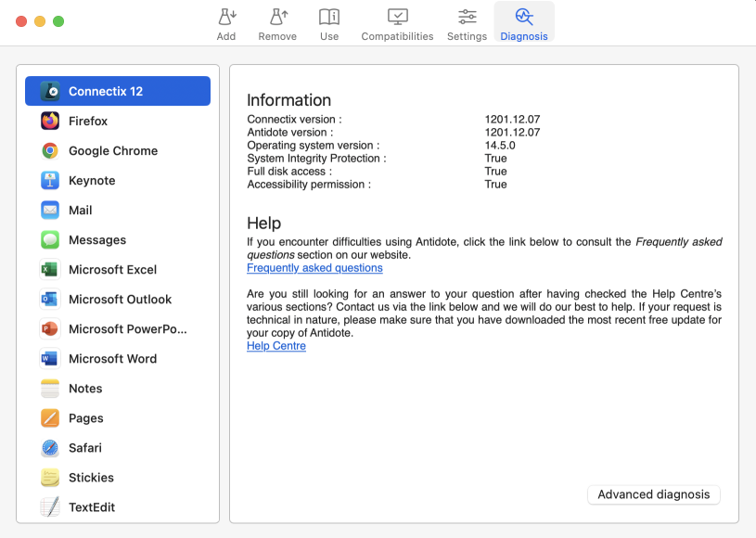Image resolution: width=756 pixels, height=538 pixels.
Task: Select the Diagnosis tab in toolbar
Action: [524, 23]
